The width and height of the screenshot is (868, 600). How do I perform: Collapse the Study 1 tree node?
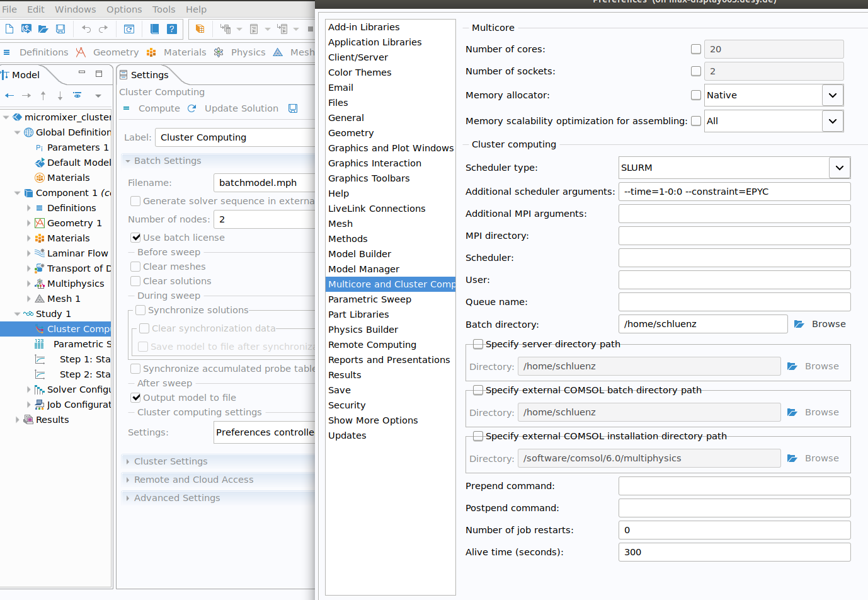coord(18,314)
